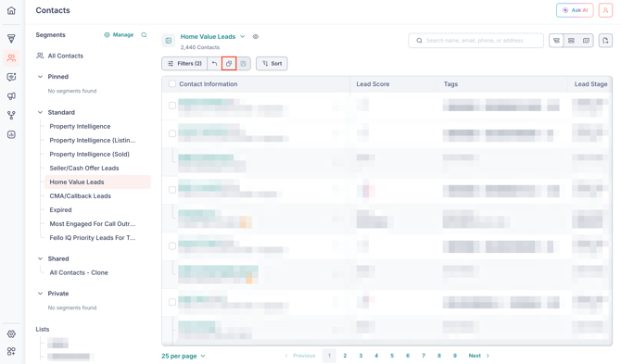Toggle the eye icon next to Home Value Leads
This screenshot has width=621, height=364.
(256, 36)
